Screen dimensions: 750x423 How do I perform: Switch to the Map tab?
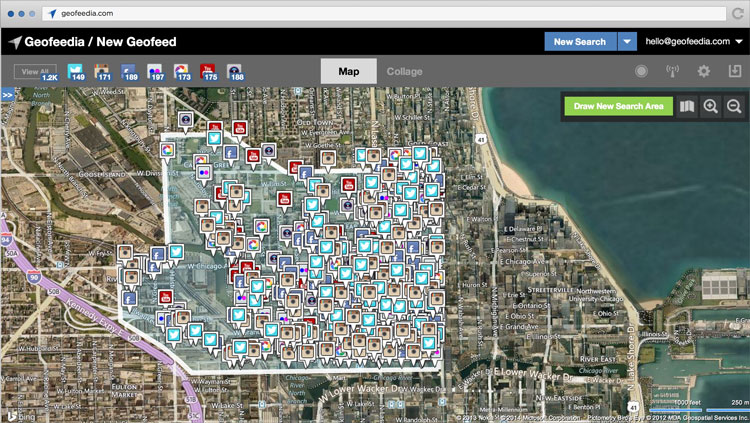click(349, 71)
